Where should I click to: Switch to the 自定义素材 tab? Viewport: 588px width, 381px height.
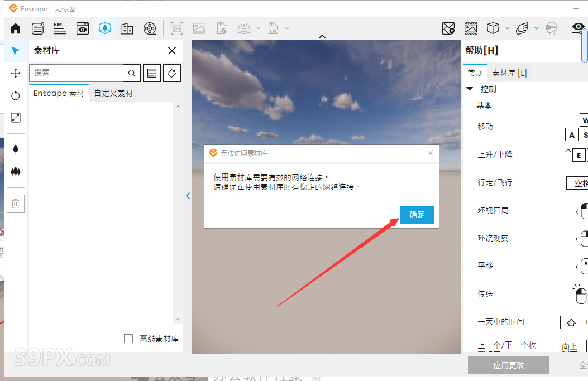[113, 93]
